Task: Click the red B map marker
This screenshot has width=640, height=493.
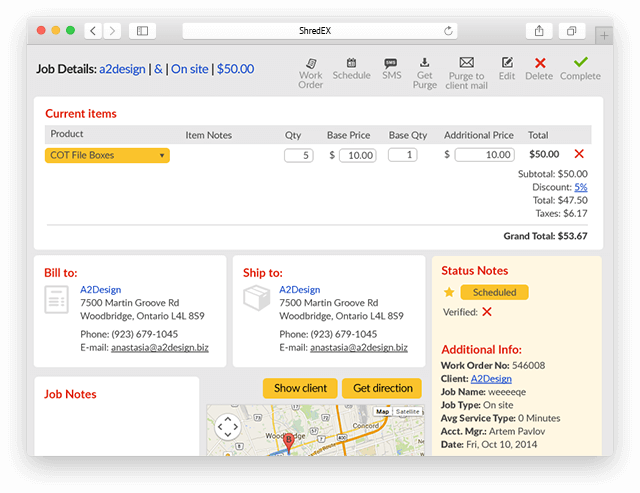Action: click(x=289, y=442)
